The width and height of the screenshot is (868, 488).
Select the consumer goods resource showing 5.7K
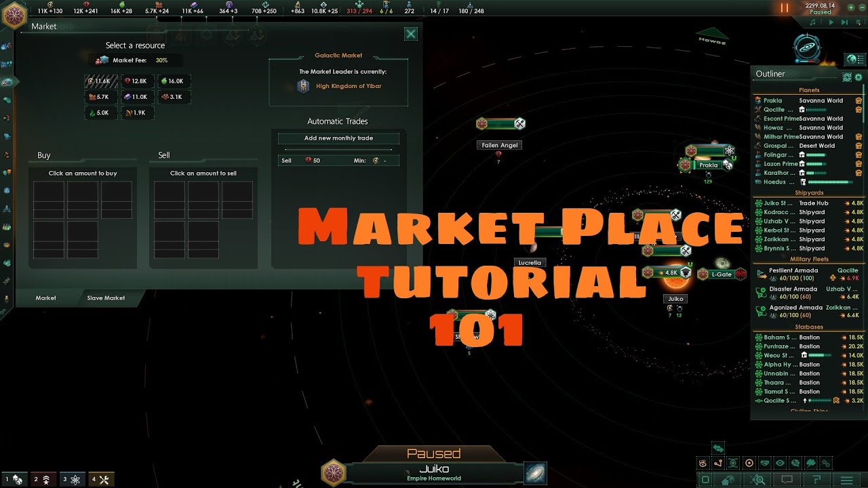coord(100,97)
